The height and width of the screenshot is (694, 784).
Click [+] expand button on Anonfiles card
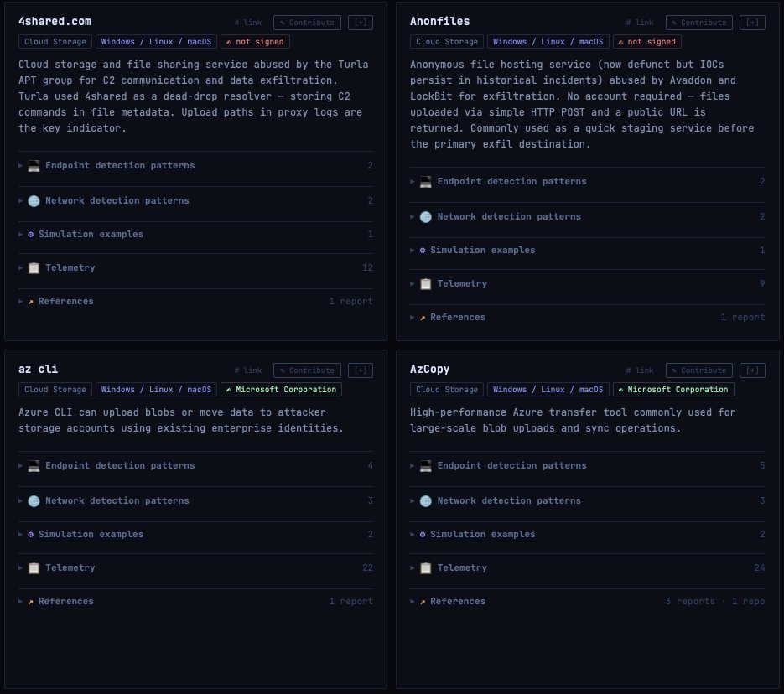tap(752, 23)
